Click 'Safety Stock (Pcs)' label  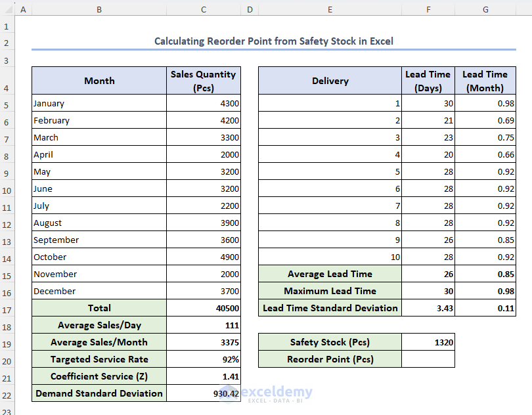[330, 342]
